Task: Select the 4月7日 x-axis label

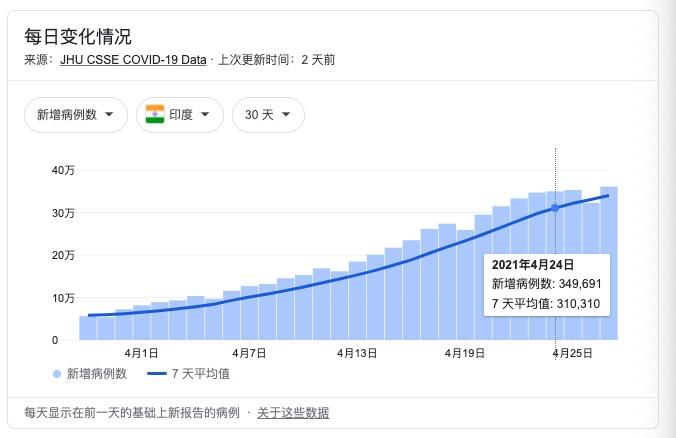Action: click(249, 353)
